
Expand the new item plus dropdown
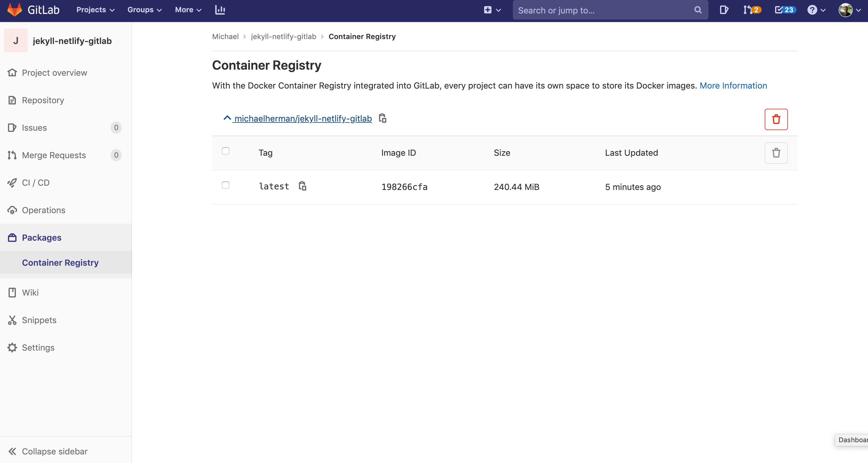(492, 10)
